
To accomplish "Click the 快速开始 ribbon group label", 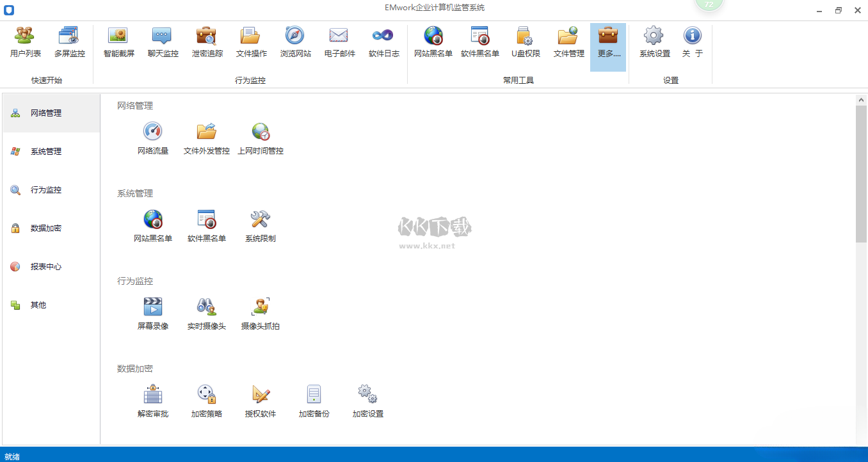I will click(47, 81).
